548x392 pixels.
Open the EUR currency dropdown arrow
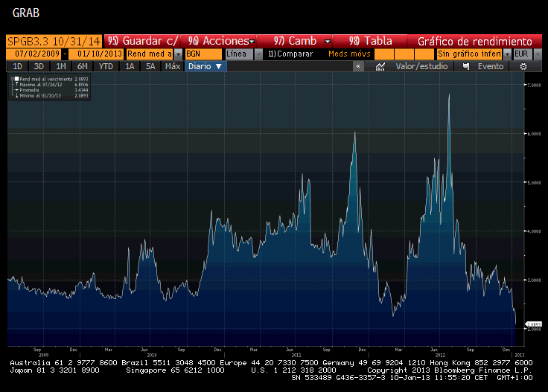point(538,54)
